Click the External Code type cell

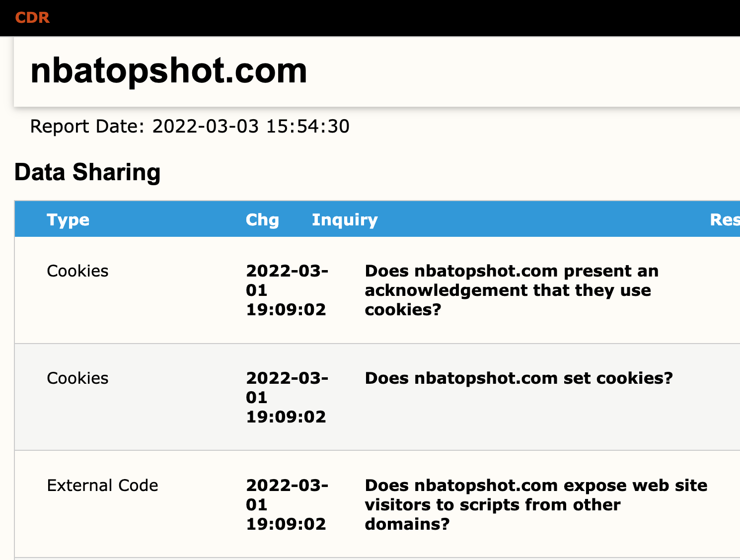point(102,485)
